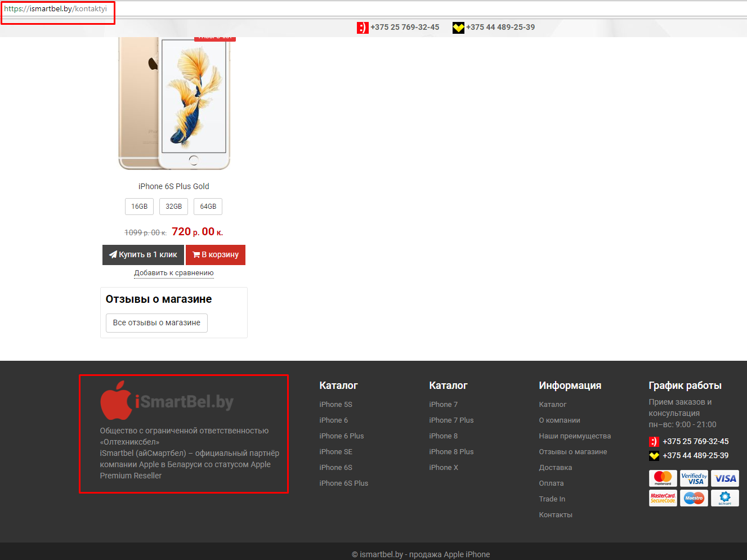Open Доставка footer link
This screenshot has height=560, width=747.
556,468
